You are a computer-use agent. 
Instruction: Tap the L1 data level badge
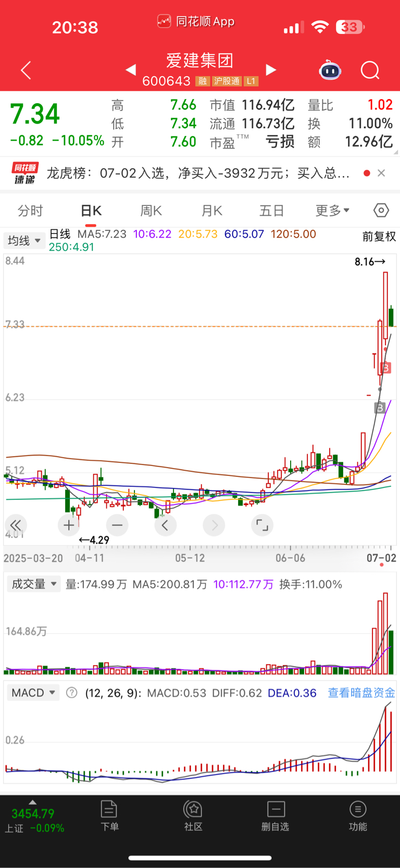(x=251, y=81)
